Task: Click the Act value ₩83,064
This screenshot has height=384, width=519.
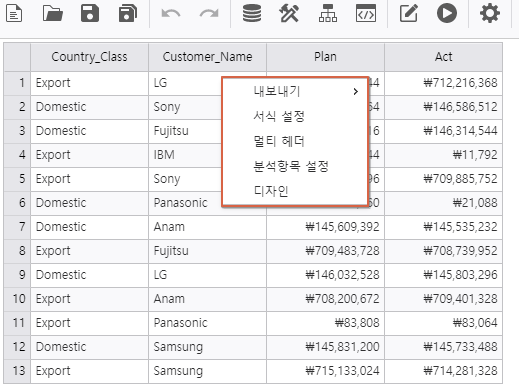Action: coord(443,323)
